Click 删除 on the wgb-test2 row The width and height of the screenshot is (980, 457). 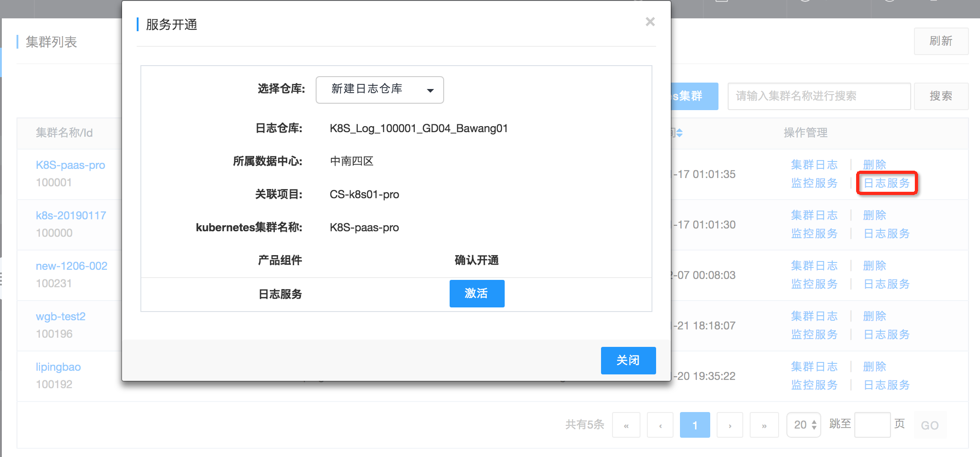click(x=874, y=316)
